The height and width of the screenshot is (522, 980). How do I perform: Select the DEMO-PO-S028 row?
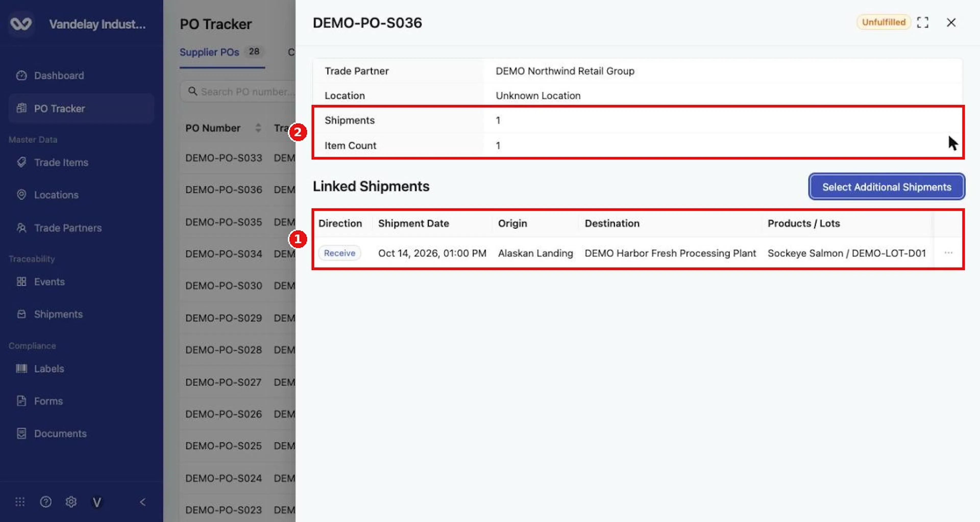point(237,350)
